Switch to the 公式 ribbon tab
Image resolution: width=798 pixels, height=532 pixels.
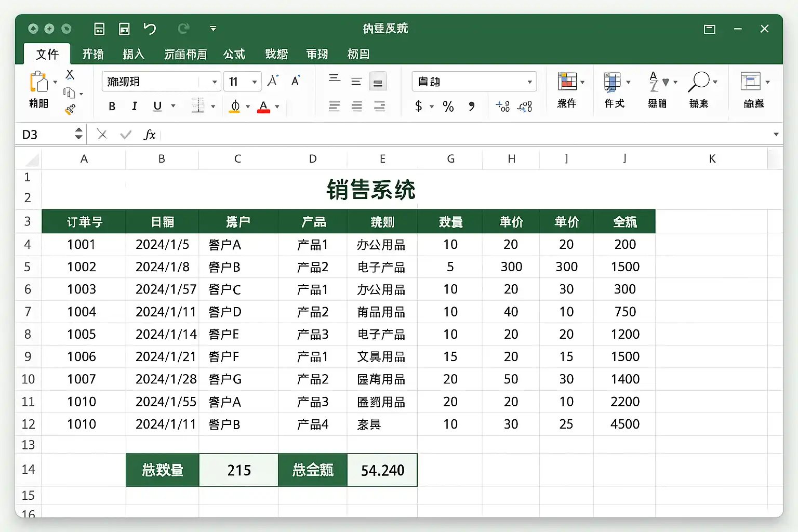(234, 54)
